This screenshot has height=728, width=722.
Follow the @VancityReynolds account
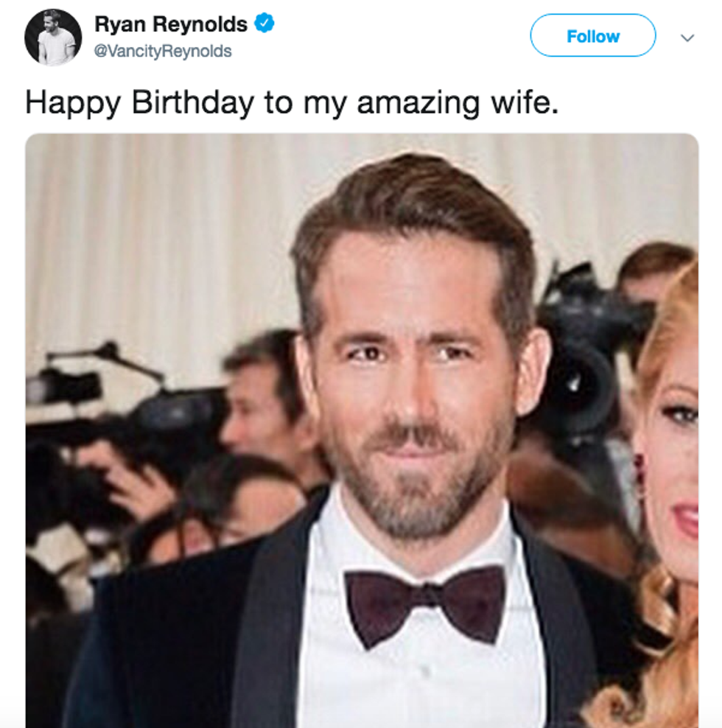click(x=592, y=36)
